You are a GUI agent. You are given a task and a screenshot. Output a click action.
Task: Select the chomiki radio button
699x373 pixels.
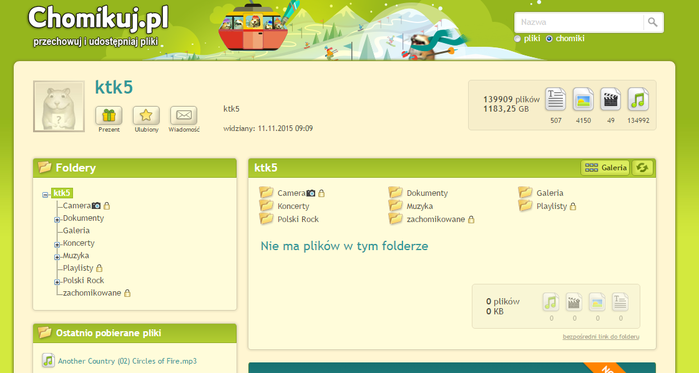[x=549, y=39]
